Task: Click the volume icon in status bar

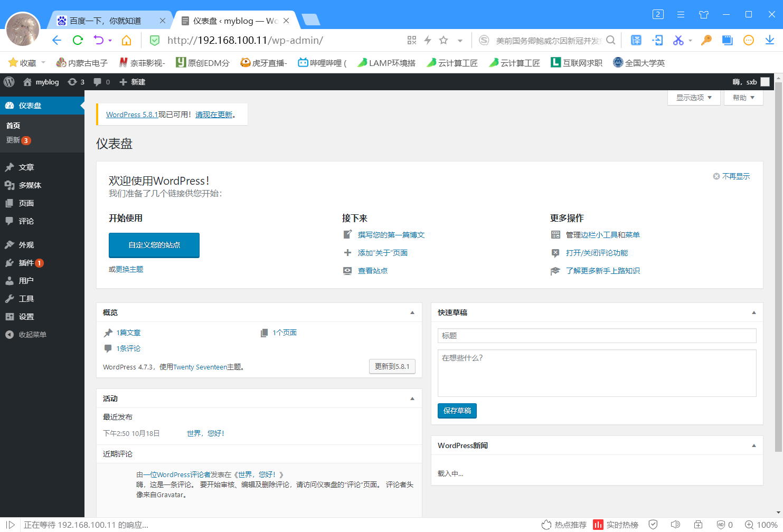Action: pyautogui.click(x=675, y=525)
